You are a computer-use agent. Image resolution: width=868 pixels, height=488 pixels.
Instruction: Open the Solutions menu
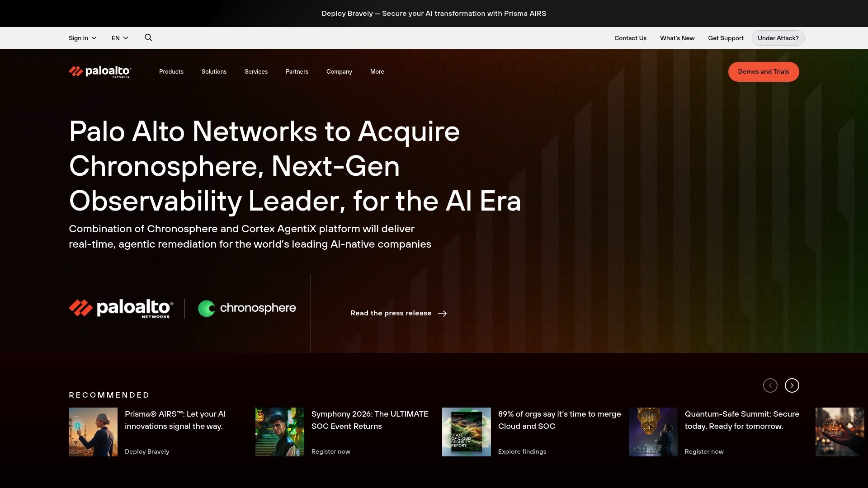214,72
